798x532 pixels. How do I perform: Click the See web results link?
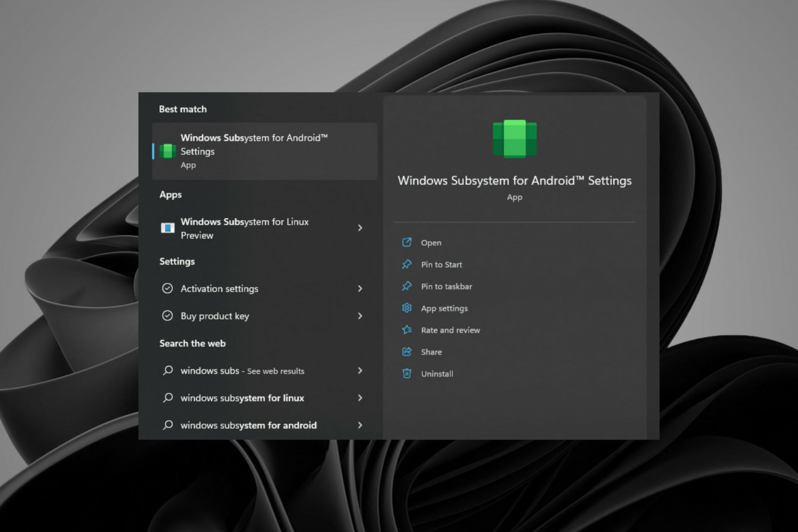[275, 371]
